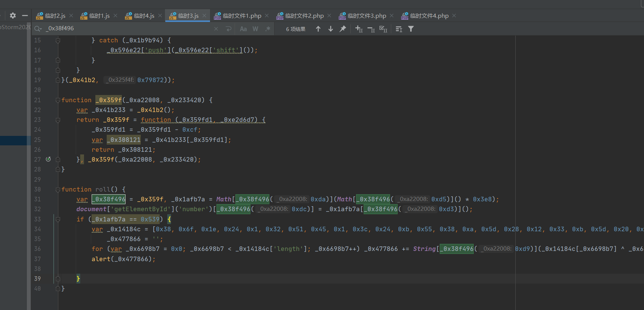The width and height of the screenshot is (644, 310).
Task: Click the 'push' string on line 16
Action: [x=156, y=50]
